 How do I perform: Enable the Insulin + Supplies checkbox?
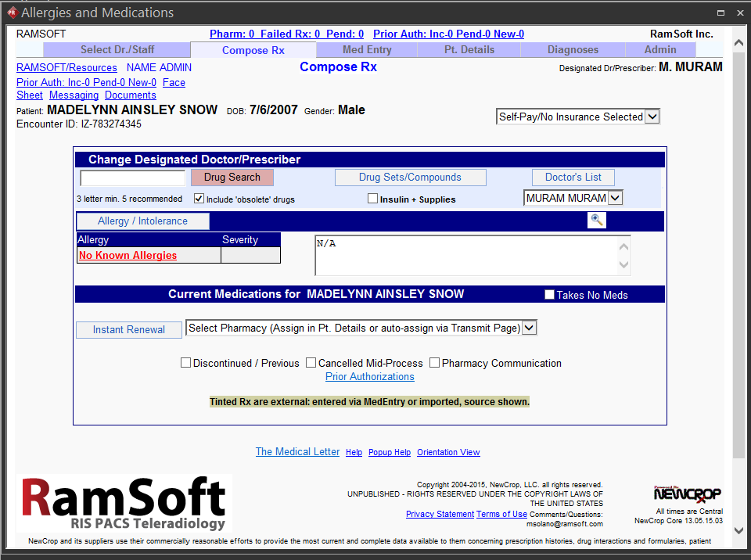click(373, 199)
